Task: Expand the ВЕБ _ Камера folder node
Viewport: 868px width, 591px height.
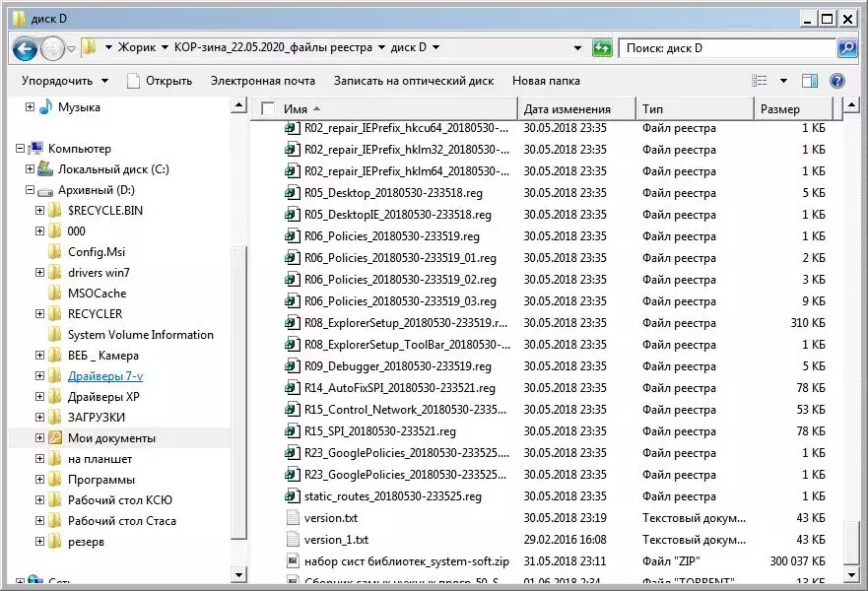Action: pos(39,355)
